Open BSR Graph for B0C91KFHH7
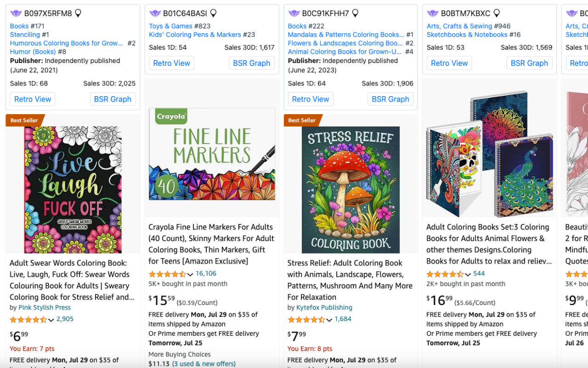 coord(390,99)
